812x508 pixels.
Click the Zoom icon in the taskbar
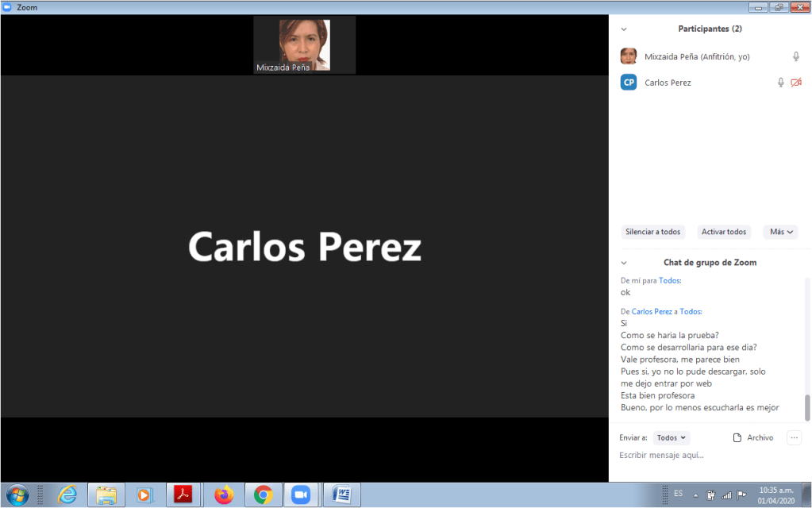(300, 495)
